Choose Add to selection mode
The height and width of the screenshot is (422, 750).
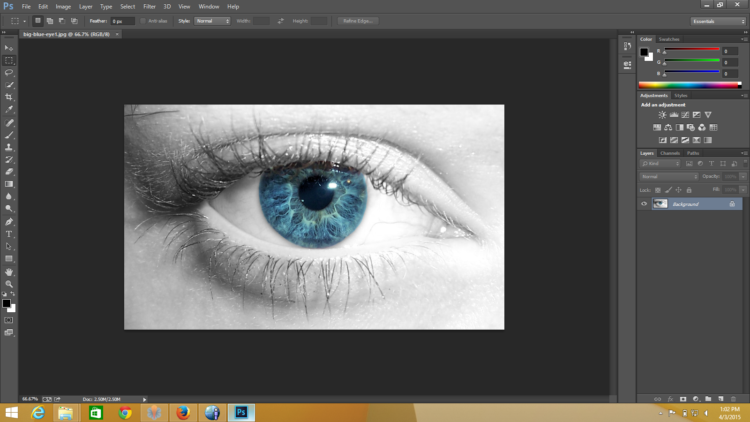(50, 21)
